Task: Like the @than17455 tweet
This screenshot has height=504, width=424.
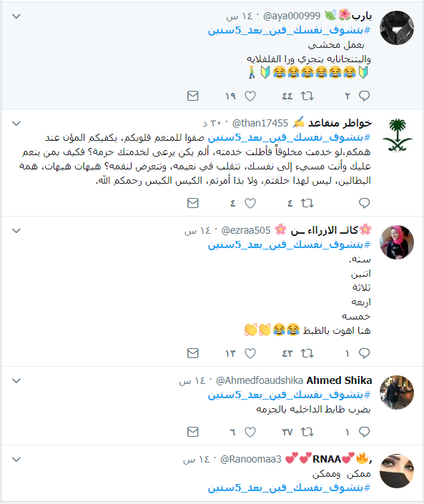Action: [250, 203]
